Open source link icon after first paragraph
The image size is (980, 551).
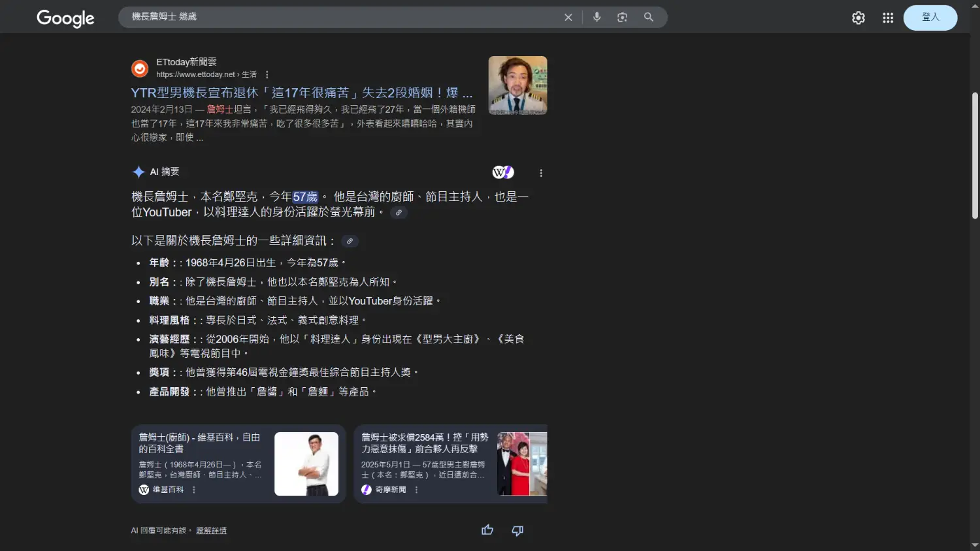point(399,213)
